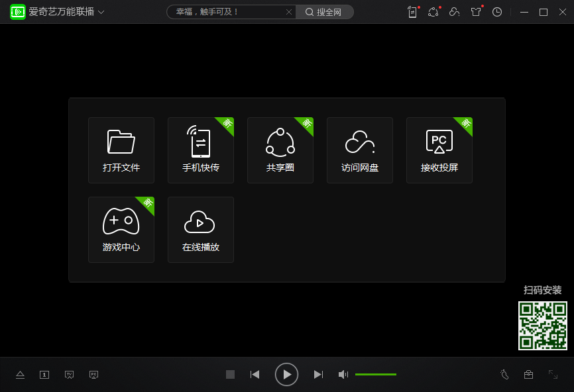Click the skin T-shirt icon in title bar

coord(476,12)
